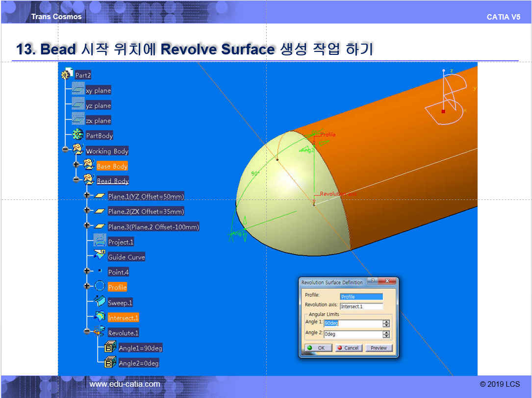The height and width of the screenshot is (398, 532).
Task: Select the Profile circle icon
Action: (100, 286)
